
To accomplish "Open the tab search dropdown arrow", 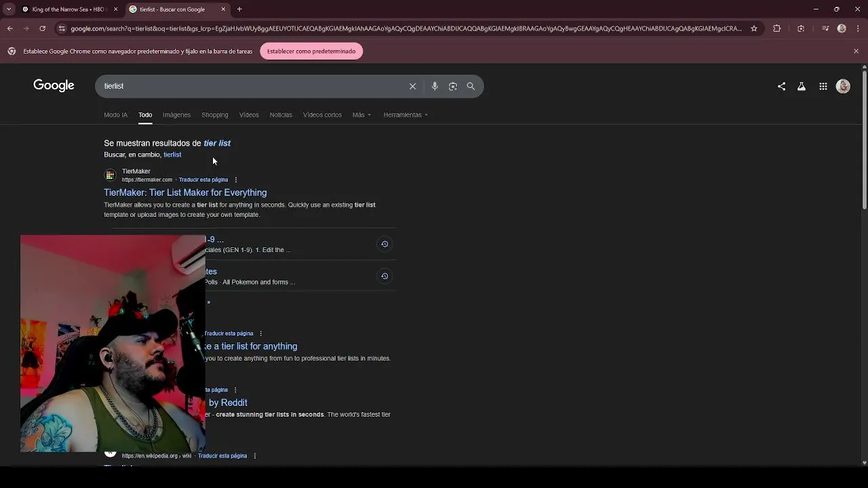I will click(9, 9).
